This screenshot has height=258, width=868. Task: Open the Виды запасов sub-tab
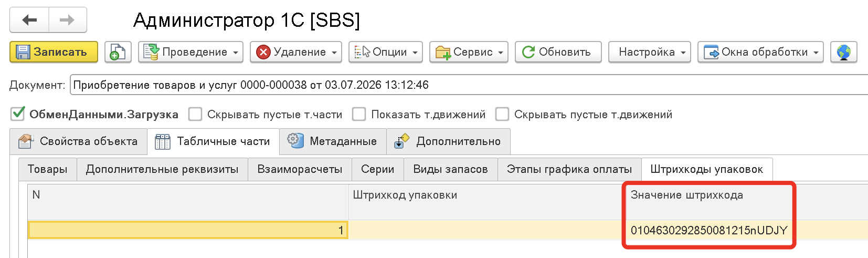[450, 169]
